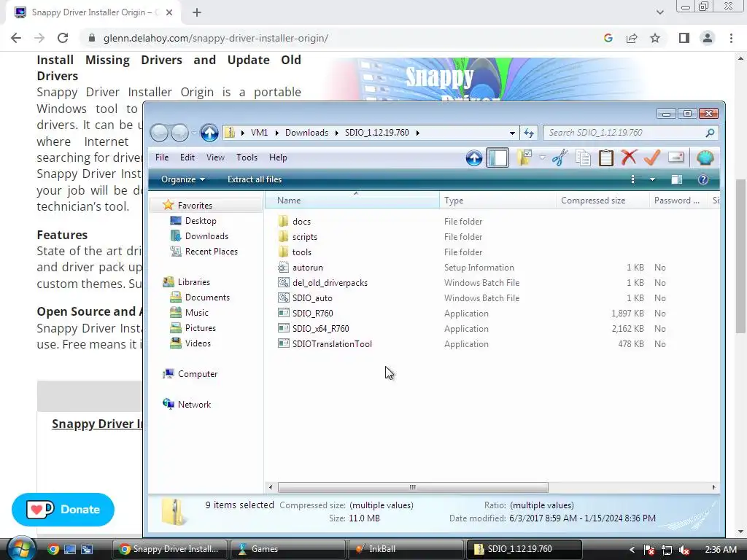The width and height of the screenshot is (747, 560).
Task: Click the Explorer Back button
Action: [x=159, y=133]
